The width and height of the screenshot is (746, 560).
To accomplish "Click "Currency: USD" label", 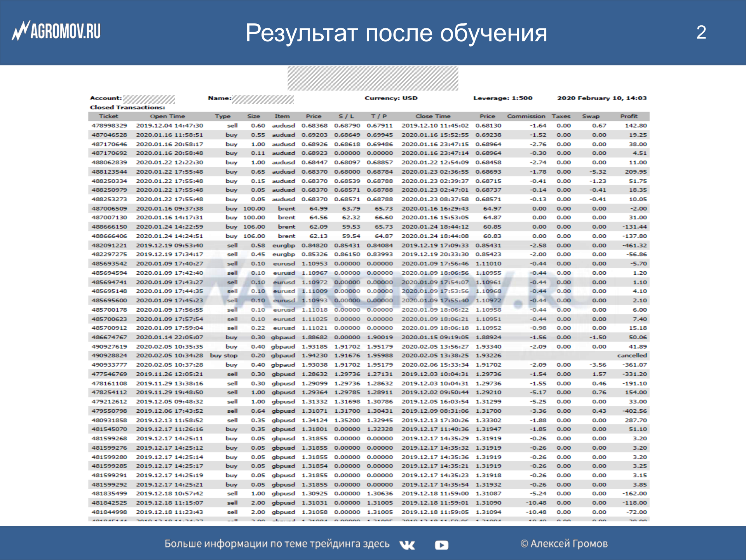I will click(x=391, y=98).
